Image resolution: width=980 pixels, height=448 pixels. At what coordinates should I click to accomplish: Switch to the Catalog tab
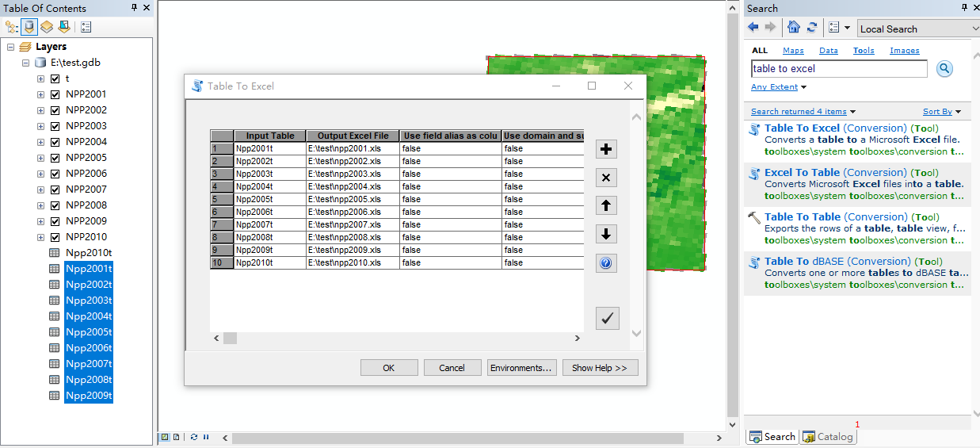coord(828,437)
